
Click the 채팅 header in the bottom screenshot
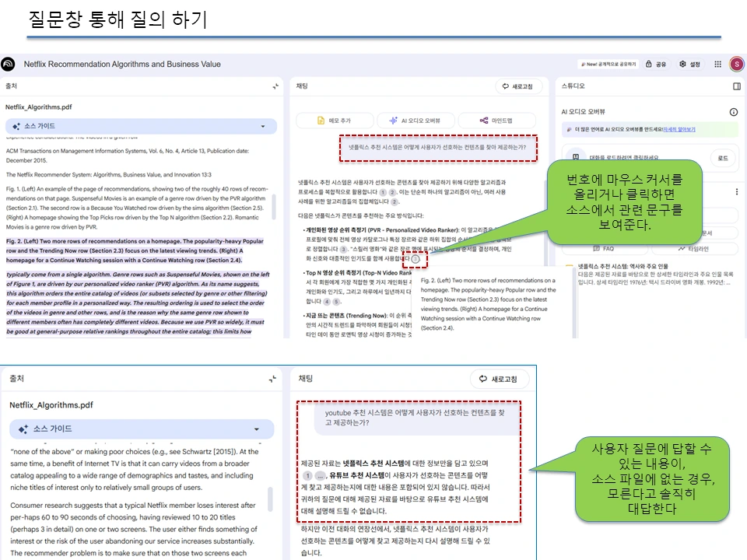tap(305, 379)
